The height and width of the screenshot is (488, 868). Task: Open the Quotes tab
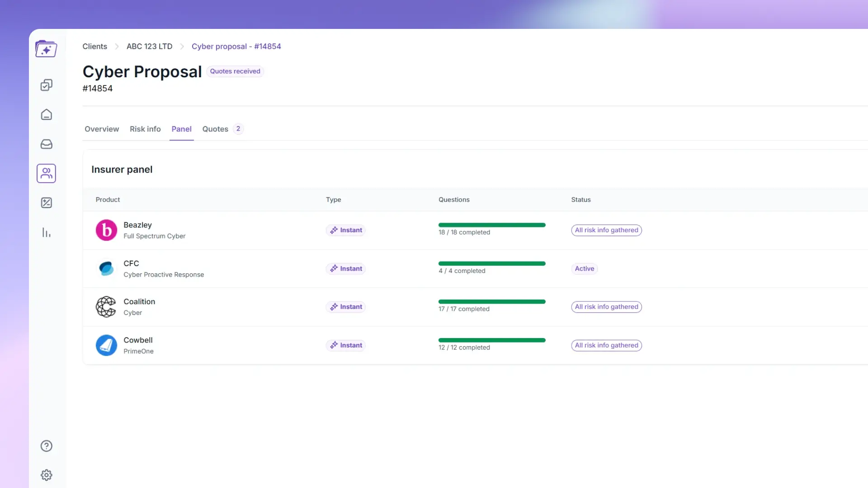pos(215,129)
